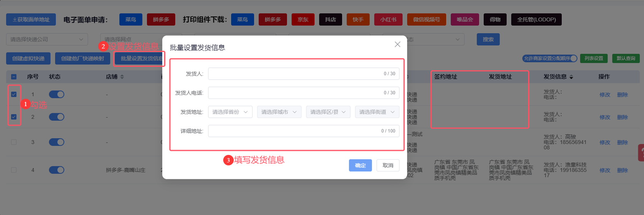Screen dimensions: 644x215
Task: Click 获取面单地址 download button
Action: [x=31, y=20]
